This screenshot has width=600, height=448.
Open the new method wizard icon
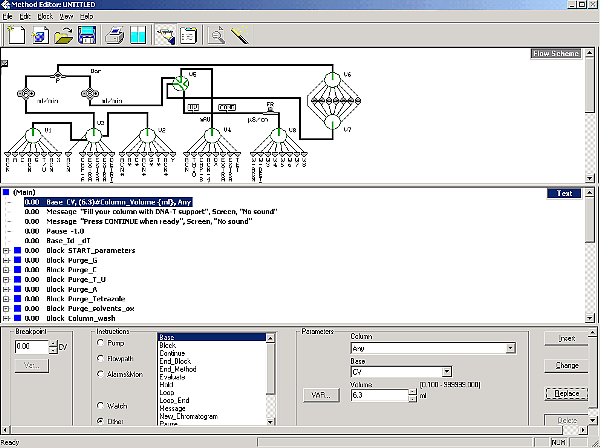pyautogui.click(x=40, y=35)
